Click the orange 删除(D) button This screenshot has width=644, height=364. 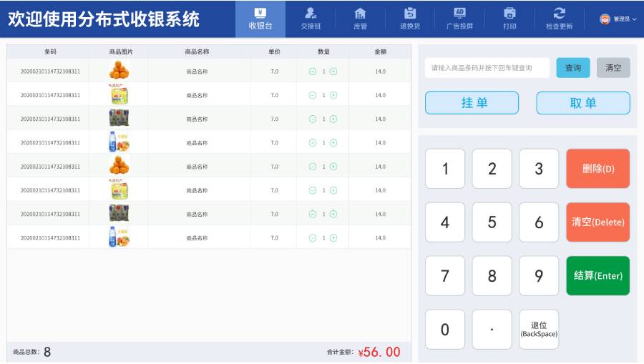click(x=598, y=169)
